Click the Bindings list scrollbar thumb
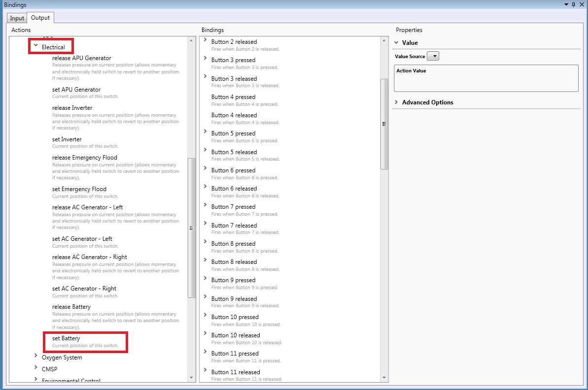Viewport: 588px width, 390px height. (x=384, y=124)
